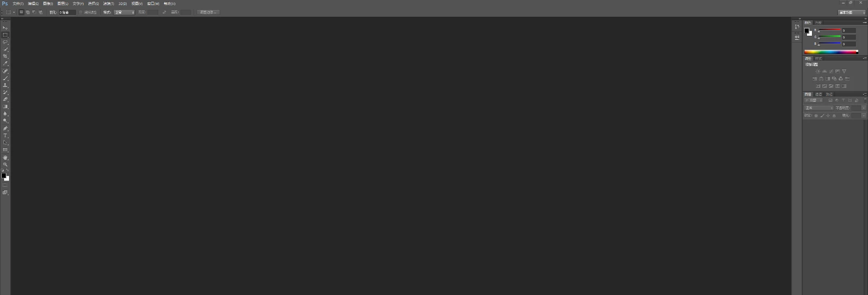This screenshot has width=868, height=295.
Task: Select the Crop tool
Action: [5, 57]
